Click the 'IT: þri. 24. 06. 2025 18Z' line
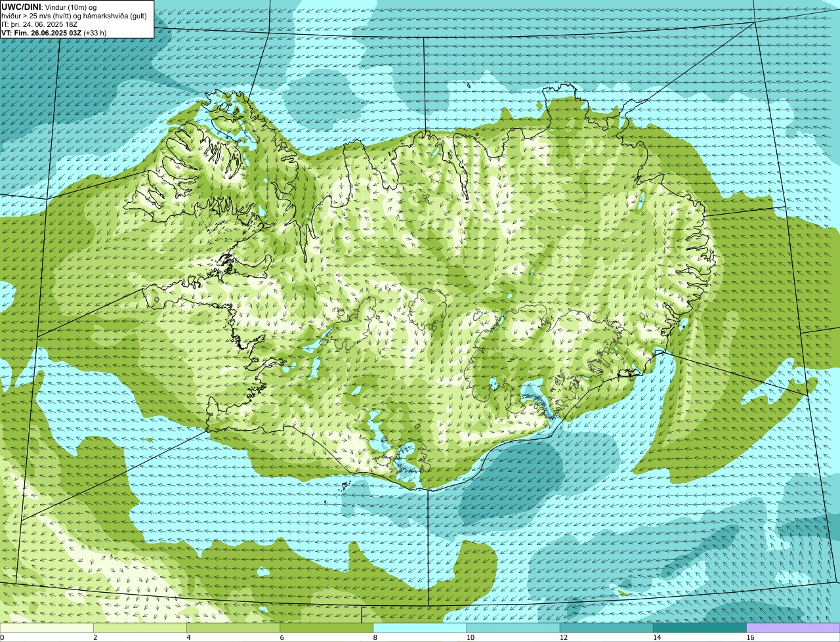Viewport: 840px width, 642px height. [39, 24]
